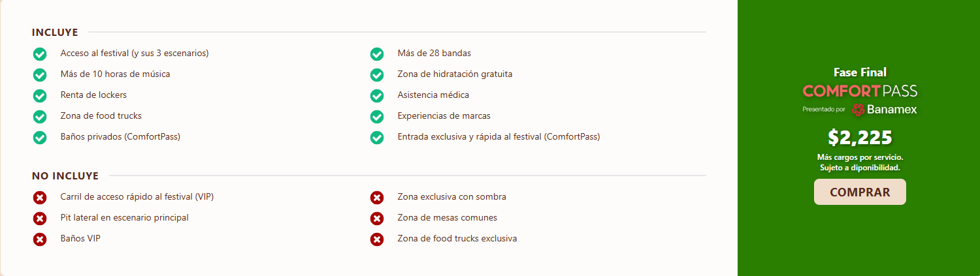
Task: Click red X beside Baños VIP
Action: [x=40, y=239]
